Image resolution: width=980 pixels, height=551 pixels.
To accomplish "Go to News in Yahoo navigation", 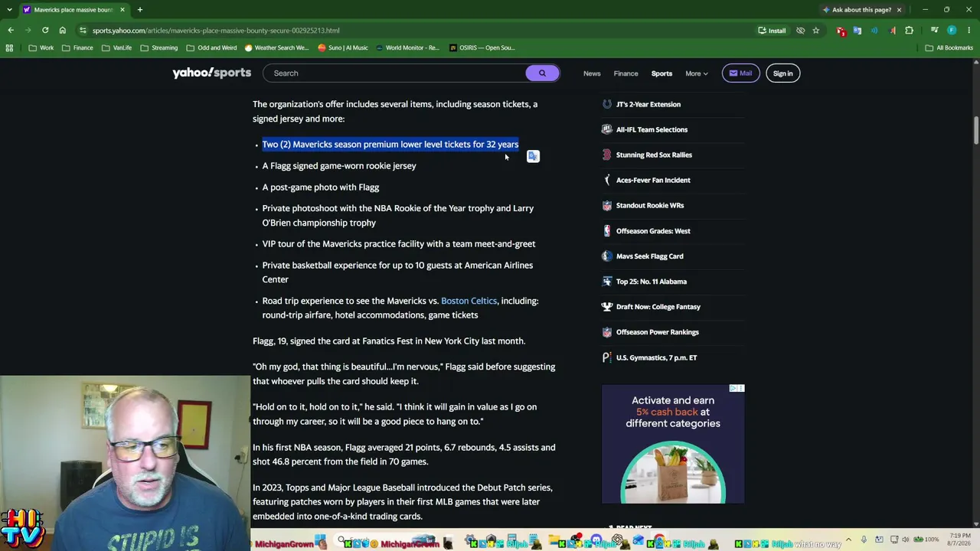I will (x=592, y=73).
